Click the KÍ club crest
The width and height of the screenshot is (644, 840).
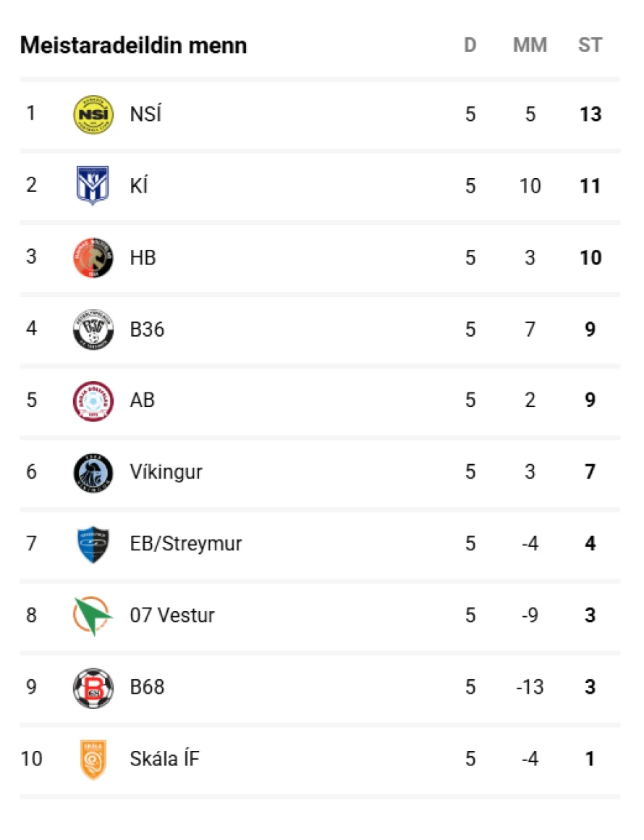click(x=93, y=186)
